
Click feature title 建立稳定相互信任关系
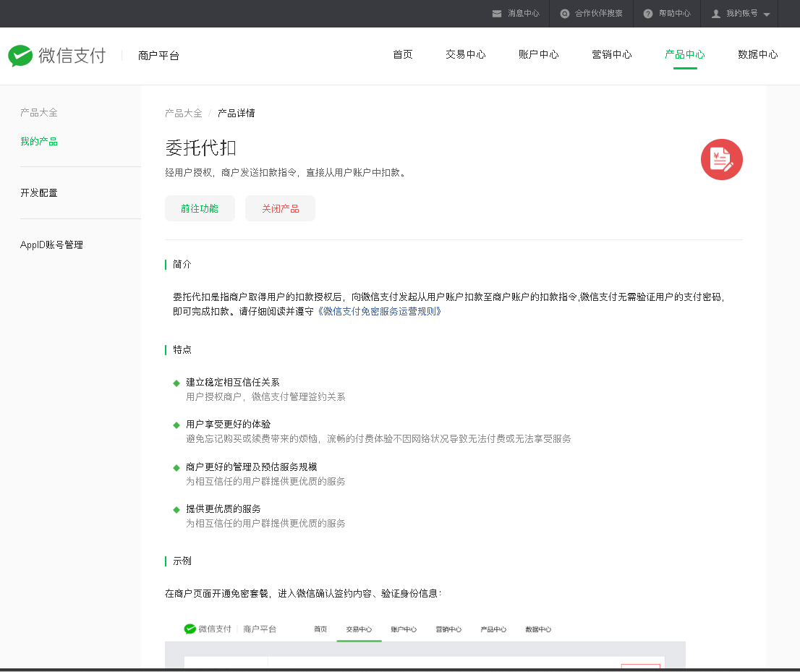pos(233,382)
